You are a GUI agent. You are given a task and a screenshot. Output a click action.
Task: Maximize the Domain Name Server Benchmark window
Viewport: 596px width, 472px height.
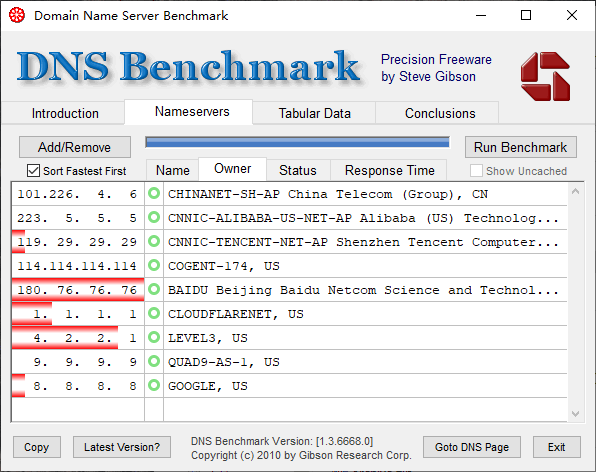[526, 15]
